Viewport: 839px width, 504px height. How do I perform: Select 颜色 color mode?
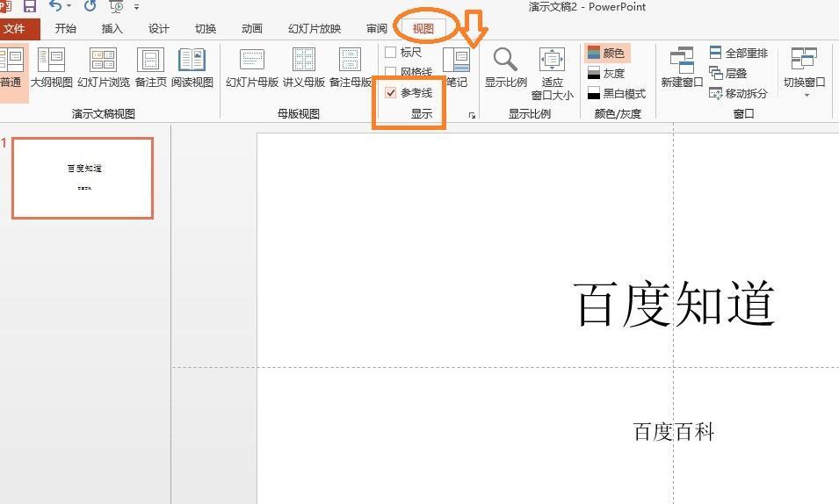click(607, 53)
